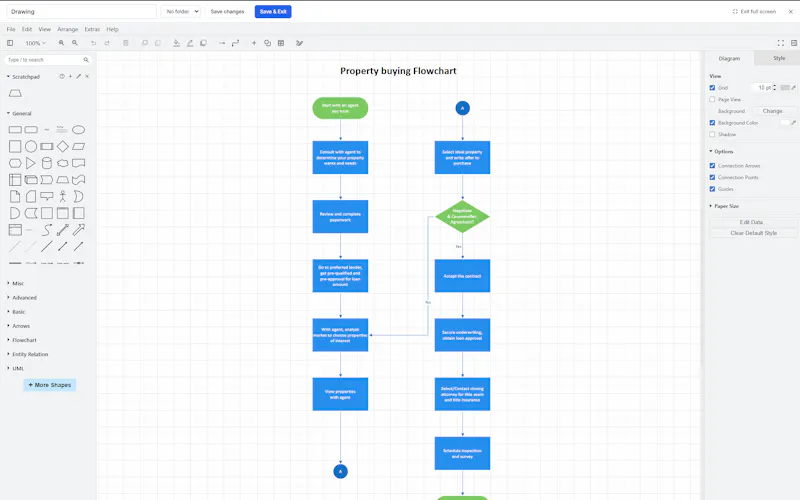The width and height of the screenshot is (800, 500).
Task: Click the Scratchpad add plus icon
Action: pyautogui.click(x=70, y=77)
